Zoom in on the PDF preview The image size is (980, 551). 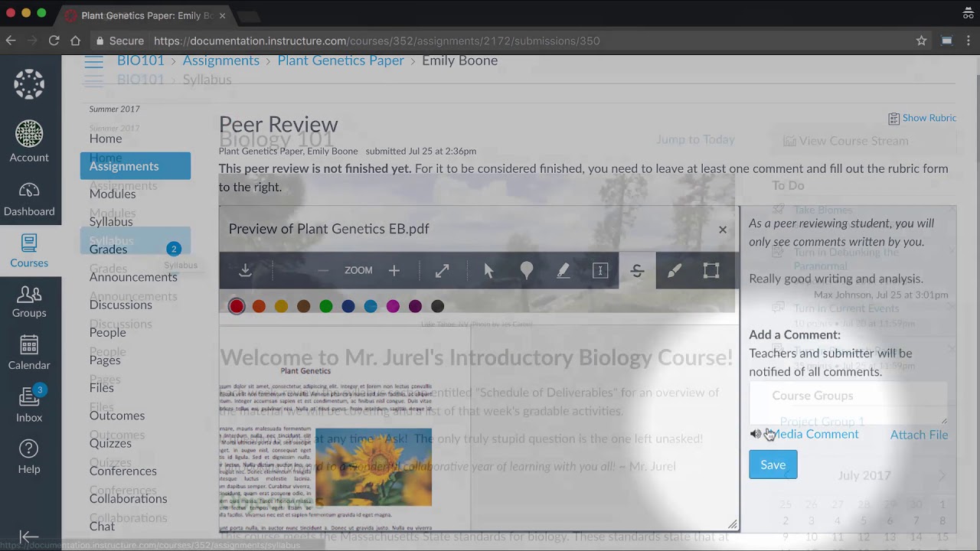394,270
